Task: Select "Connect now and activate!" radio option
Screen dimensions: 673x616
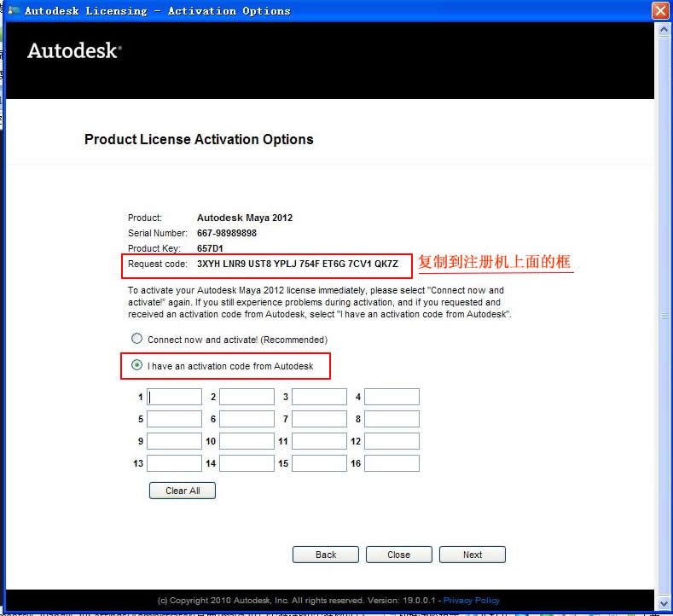Action: tap(137, 339)
